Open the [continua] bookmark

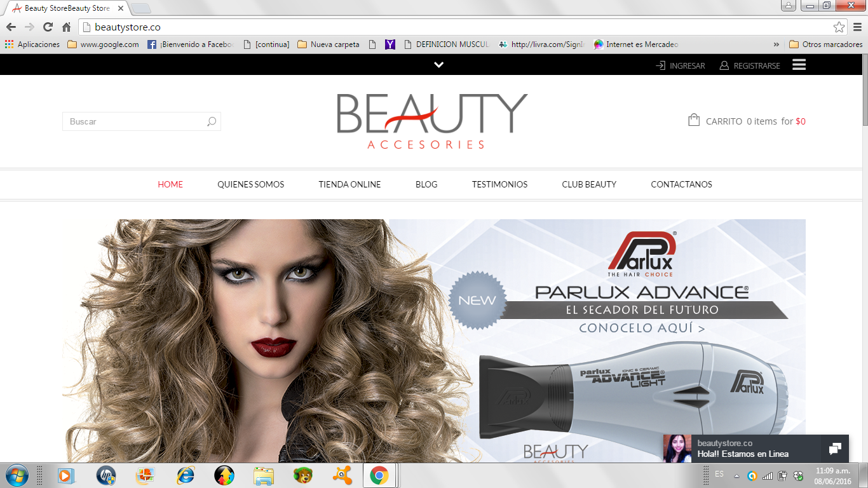pos(266,44)
